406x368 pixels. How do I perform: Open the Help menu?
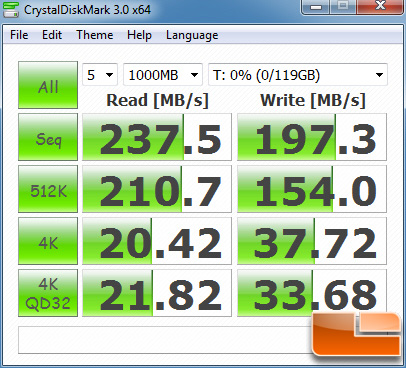click(139, 35)
